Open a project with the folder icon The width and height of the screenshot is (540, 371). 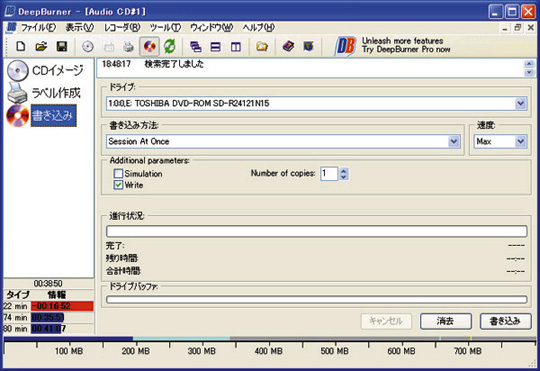(x=41, y=46)
